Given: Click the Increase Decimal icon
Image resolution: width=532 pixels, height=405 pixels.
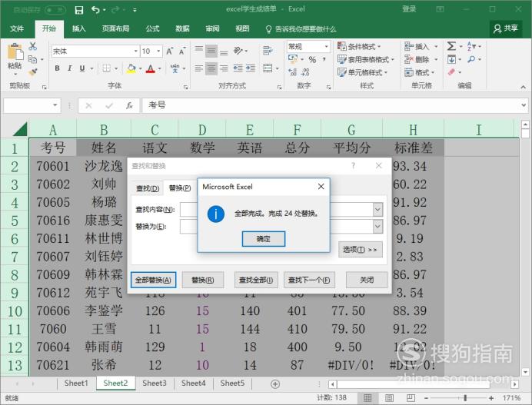Looking at the screenshot, I should [x=292, y=72].
